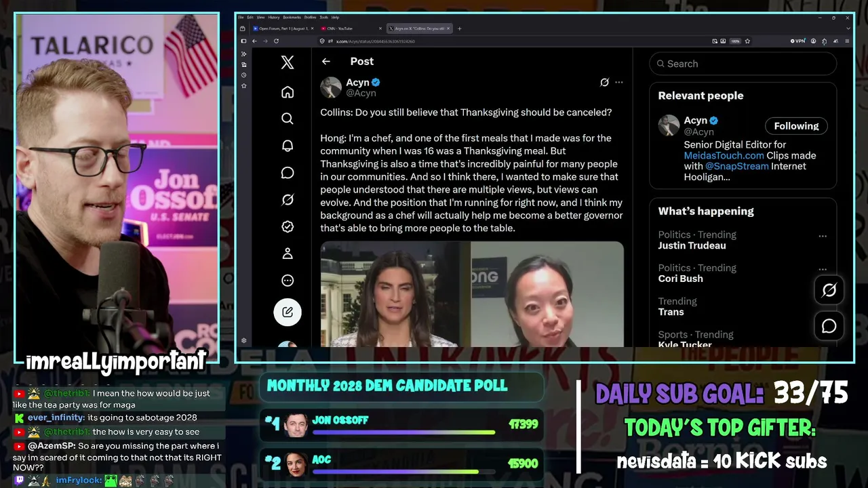The width and height of the screenshot is (868, 488).
Task: Click the @Acyn handle under the post author
Action: [361, 94]
